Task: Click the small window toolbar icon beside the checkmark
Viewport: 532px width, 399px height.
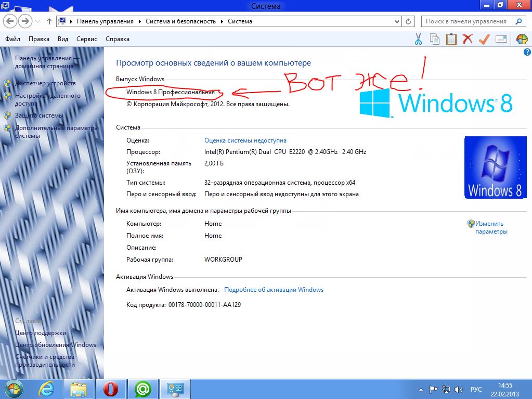Action: (501, 39)
